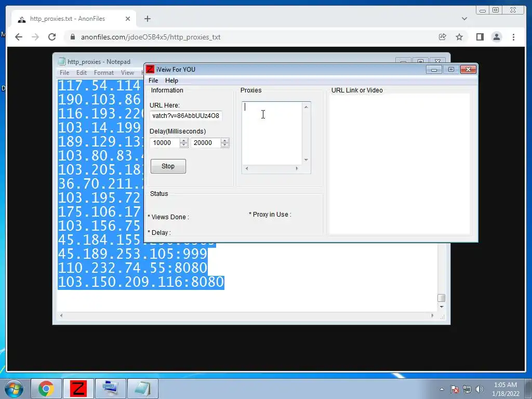Screen dimensions: 532x399
Task: Click the Chrome forward arrow
Action: (35, 37)
